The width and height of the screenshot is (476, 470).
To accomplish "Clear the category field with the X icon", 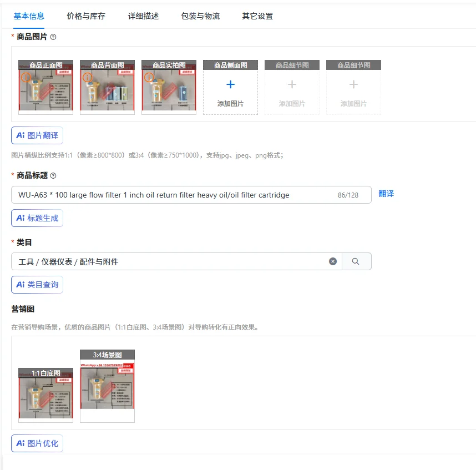I will pos(333,261).
